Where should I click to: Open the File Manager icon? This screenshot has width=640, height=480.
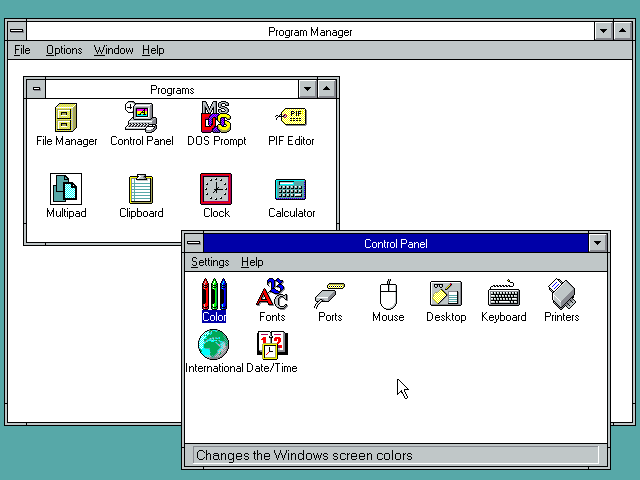(66, 118)
